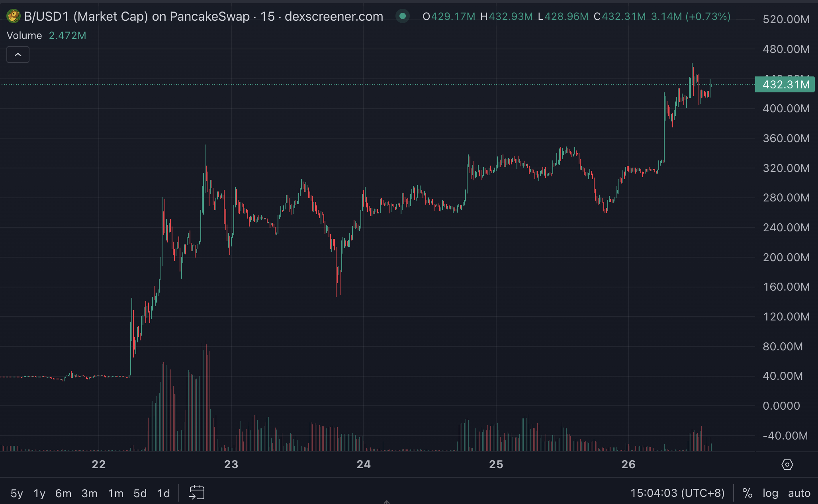
Task: Open the go-to-date calendar icon
Action: [x=197, y=493]
